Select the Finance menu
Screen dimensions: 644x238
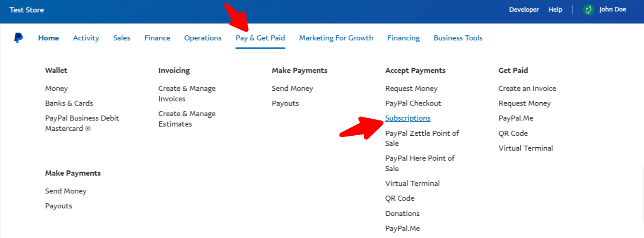(x=157, y=38)
